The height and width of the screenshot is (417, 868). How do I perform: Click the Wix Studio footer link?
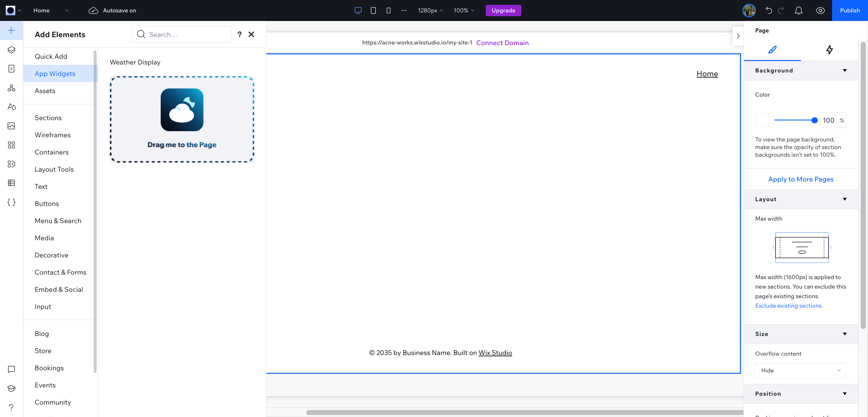[495, 352]
